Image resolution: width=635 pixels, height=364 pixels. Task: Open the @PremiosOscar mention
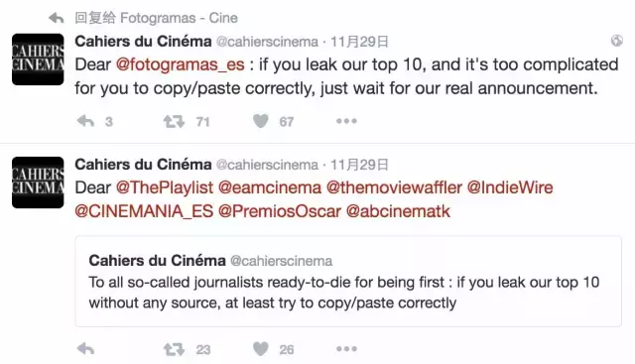[x=280, y=211]
